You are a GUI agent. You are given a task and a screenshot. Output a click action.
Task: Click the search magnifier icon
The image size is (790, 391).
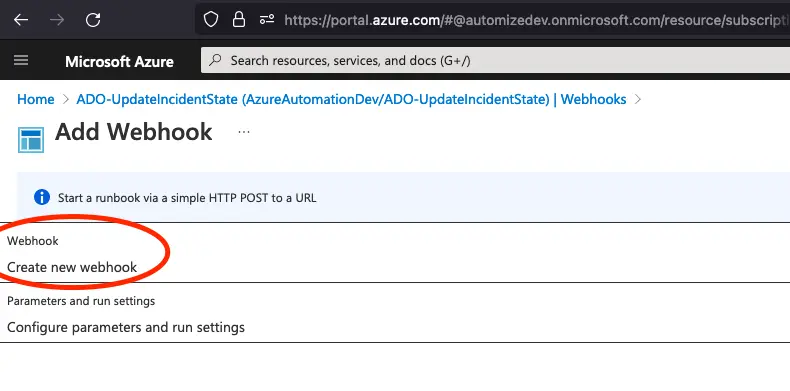tap(215, 60)
